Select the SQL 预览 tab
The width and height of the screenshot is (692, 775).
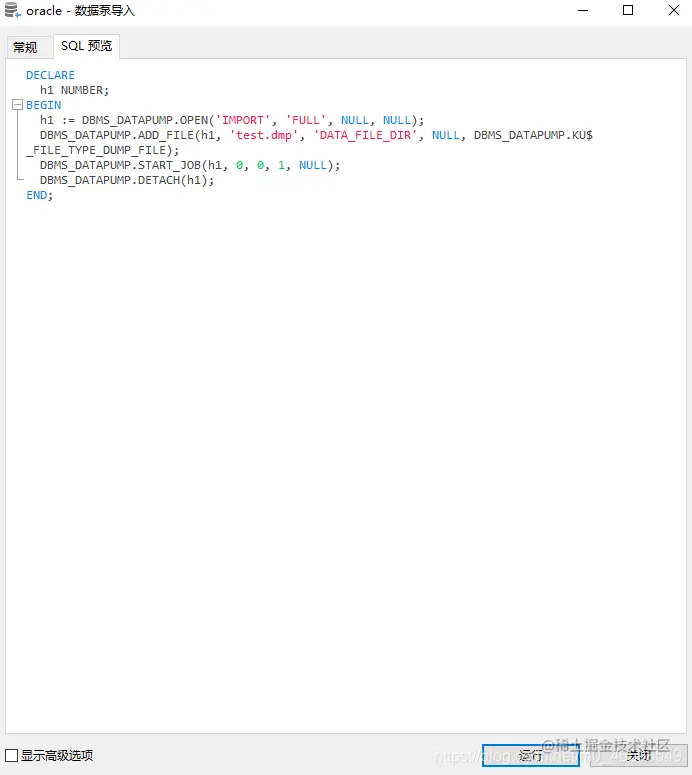86,46
